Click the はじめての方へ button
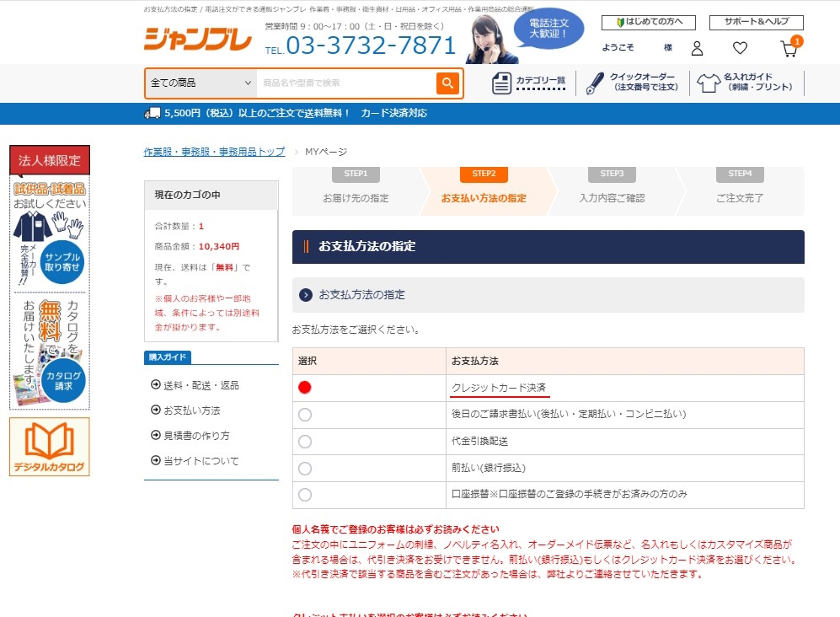840x617 pixels. coord(648,23)
